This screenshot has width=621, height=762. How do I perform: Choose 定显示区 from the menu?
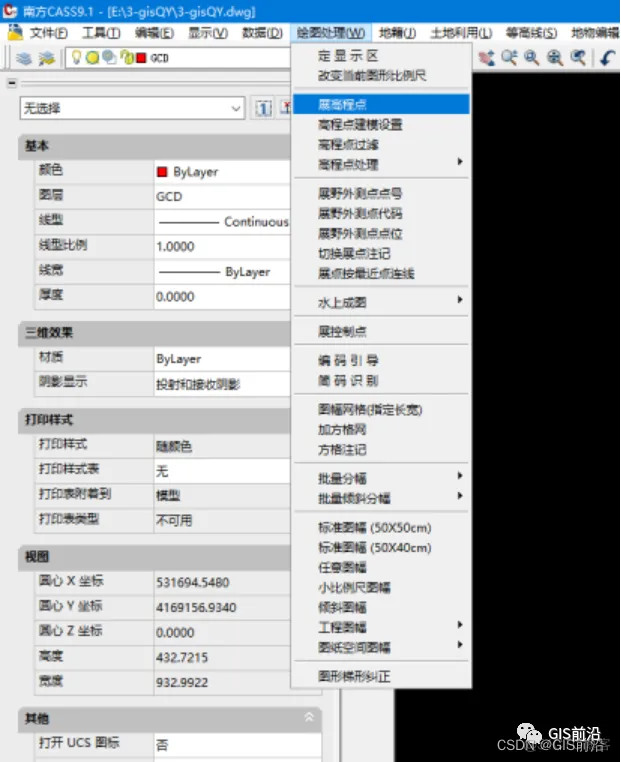[x=381, y=56]
